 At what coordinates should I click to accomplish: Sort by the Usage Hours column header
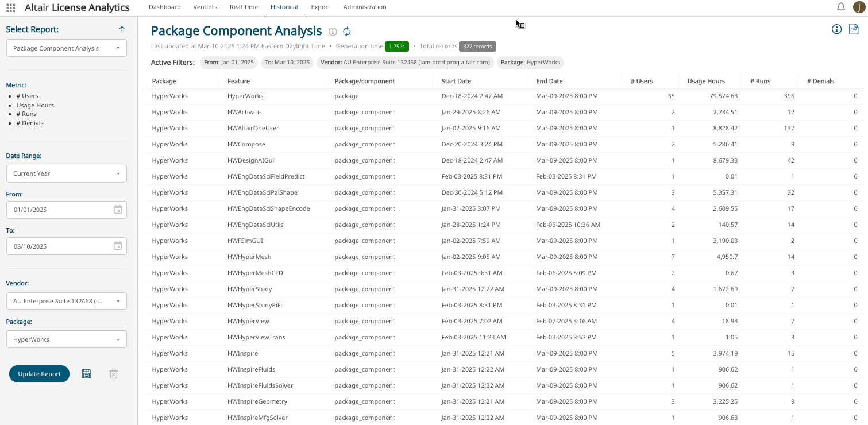[x=706, y=81]
